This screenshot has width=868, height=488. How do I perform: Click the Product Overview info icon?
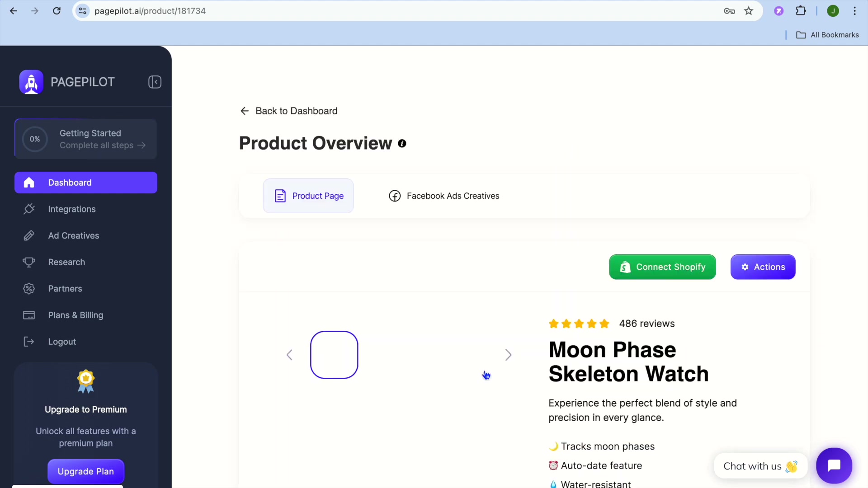click(402, 144)
